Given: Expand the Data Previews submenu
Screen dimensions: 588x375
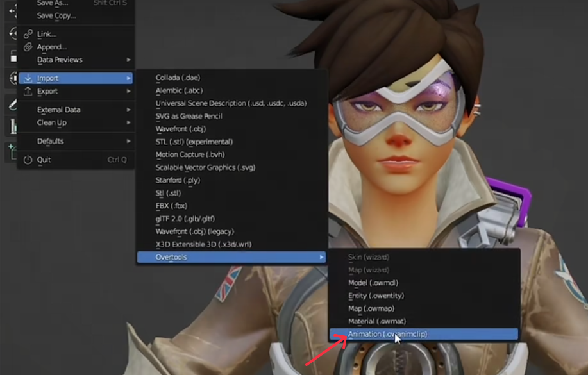Looking at the screenshot, I should (76, 60).
